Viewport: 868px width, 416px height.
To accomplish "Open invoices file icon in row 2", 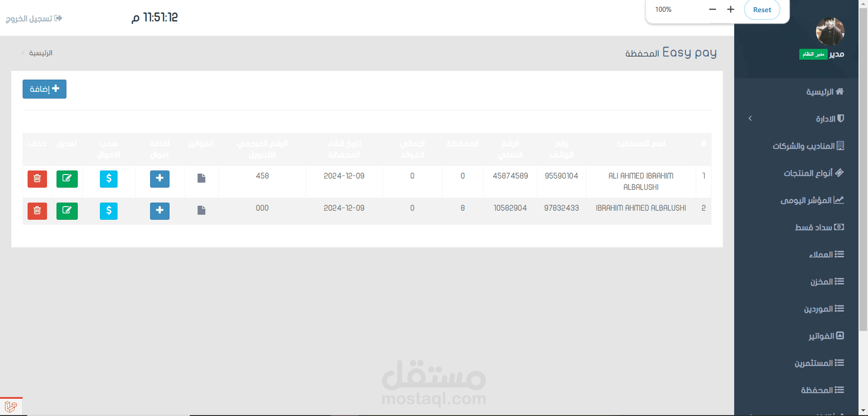I will tap(202, 210).
